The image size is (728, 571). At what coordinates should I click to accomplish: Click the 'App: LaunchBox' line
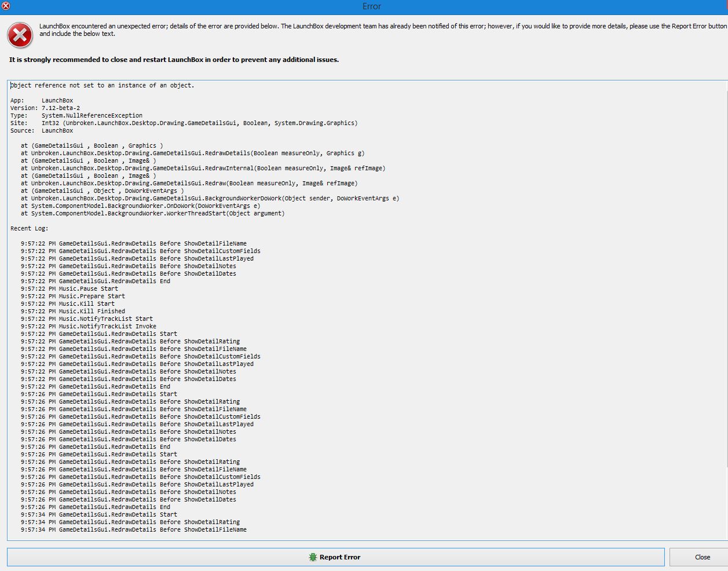pos(42,100)
